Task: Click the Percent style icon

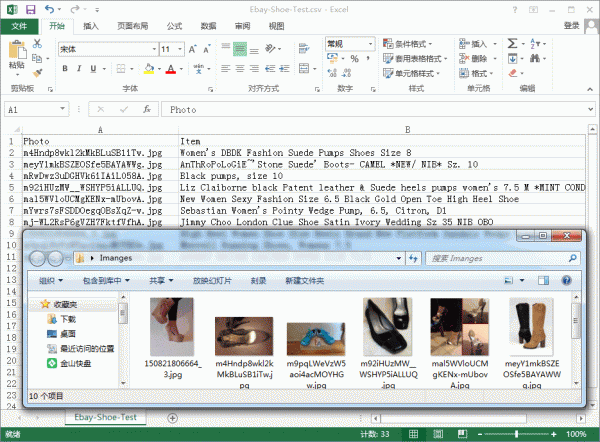Action: (354, 59)
